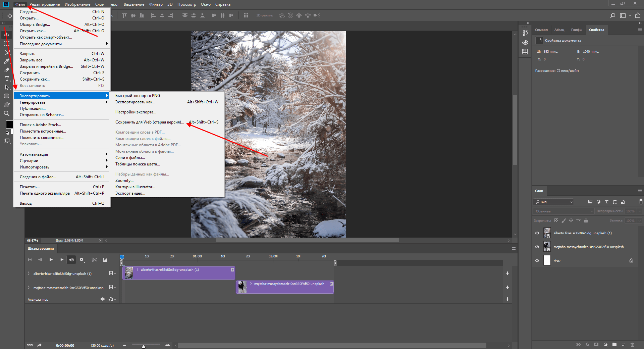This screenshot has width=644, height=349.
Task: Open timeline playback settings gear
Action: [82, 259]
